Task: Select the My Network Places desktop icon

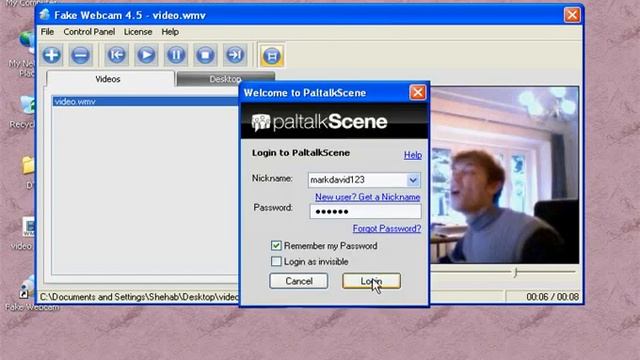Action: point(22,54)
